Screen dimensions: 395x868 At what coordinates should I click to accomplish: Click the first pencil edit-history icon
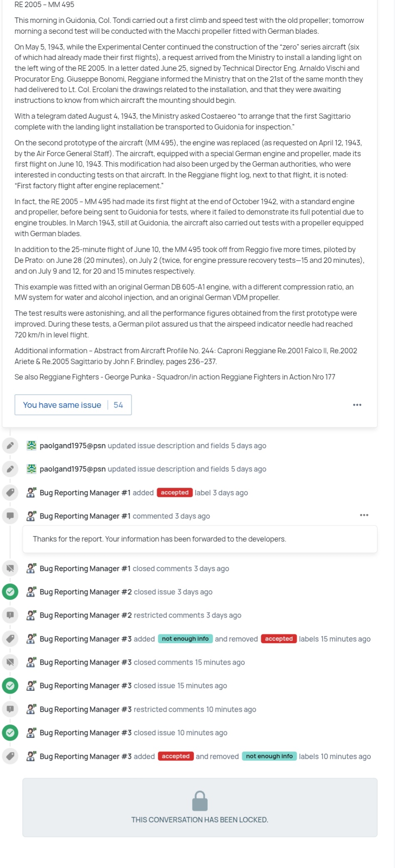pyautogui.click(x=10, y=446)
